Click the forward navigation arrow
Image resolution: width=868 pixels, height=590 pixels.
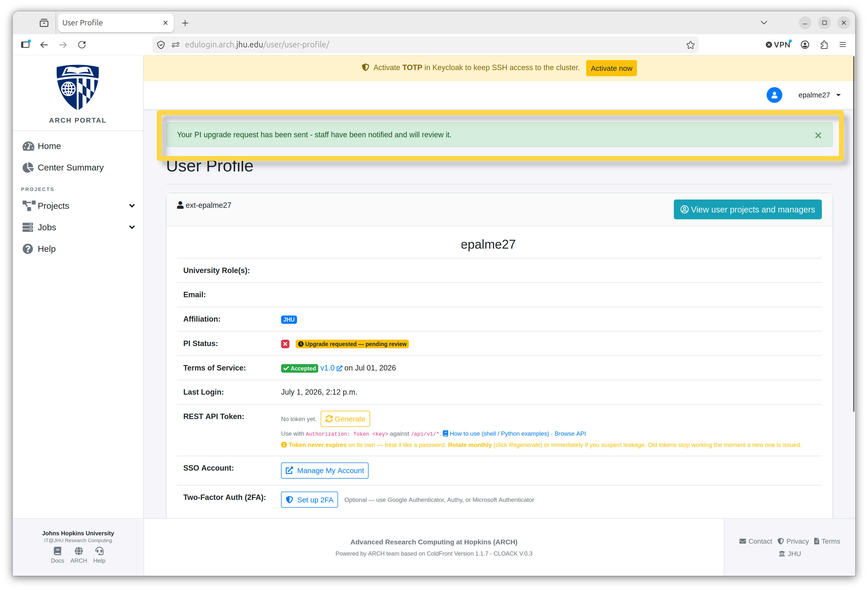coord(63,45)
